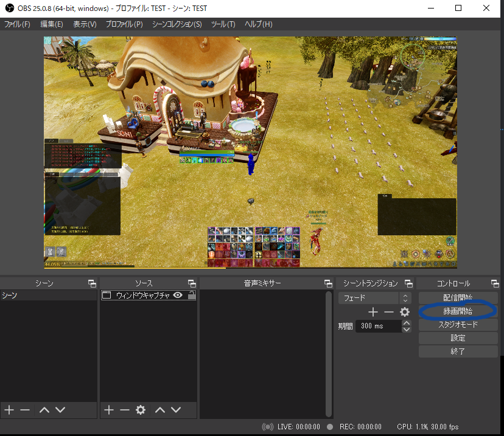Remove selected source with minus icon

124,410
